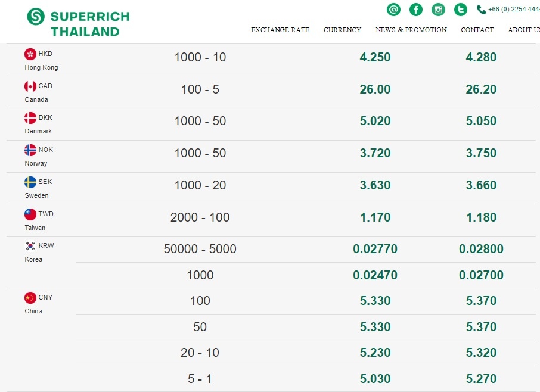Open the Instagram social icon
This screenshot has height=392, width=540.
(438, 10)
